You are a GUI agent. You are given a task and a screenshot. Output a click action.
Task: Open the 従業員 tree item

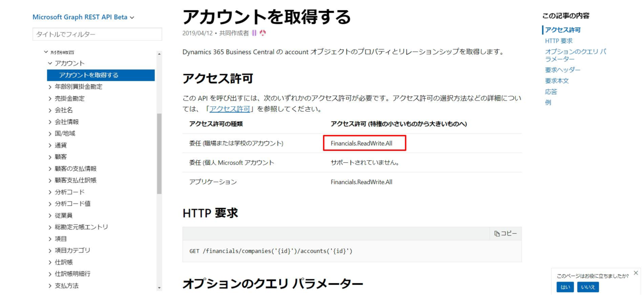click(x=63, y=215)
